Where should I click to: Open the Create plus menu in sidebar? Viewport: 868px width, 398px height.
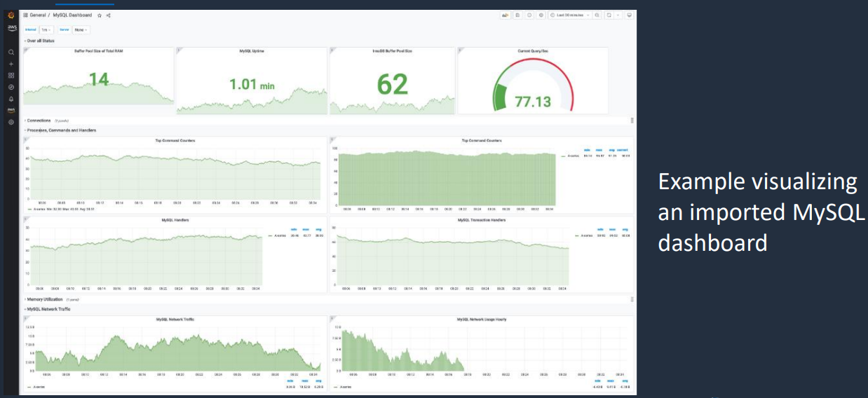click(x=11, y=64)
